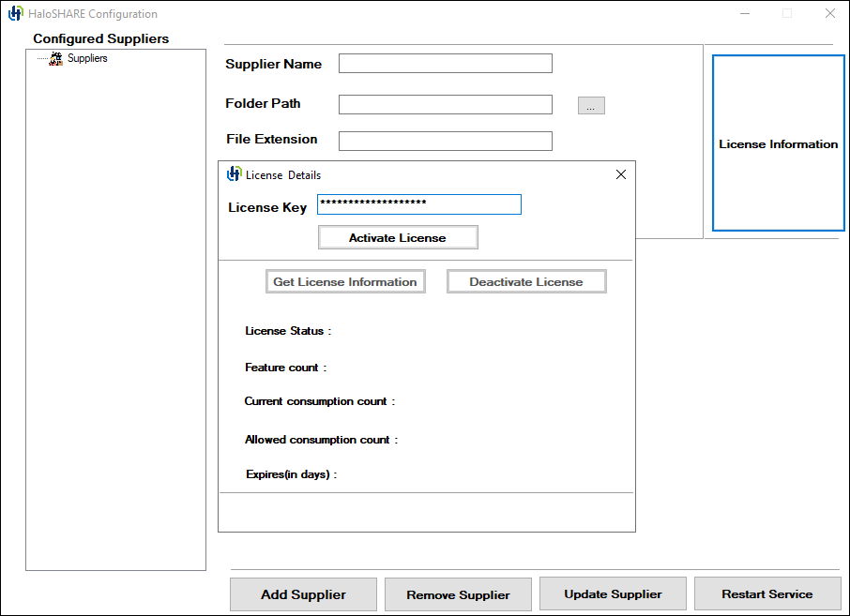Click inside the Folder Path field
Screen dimensions: 850x616
pyautogui.click(x=445, y=104)
